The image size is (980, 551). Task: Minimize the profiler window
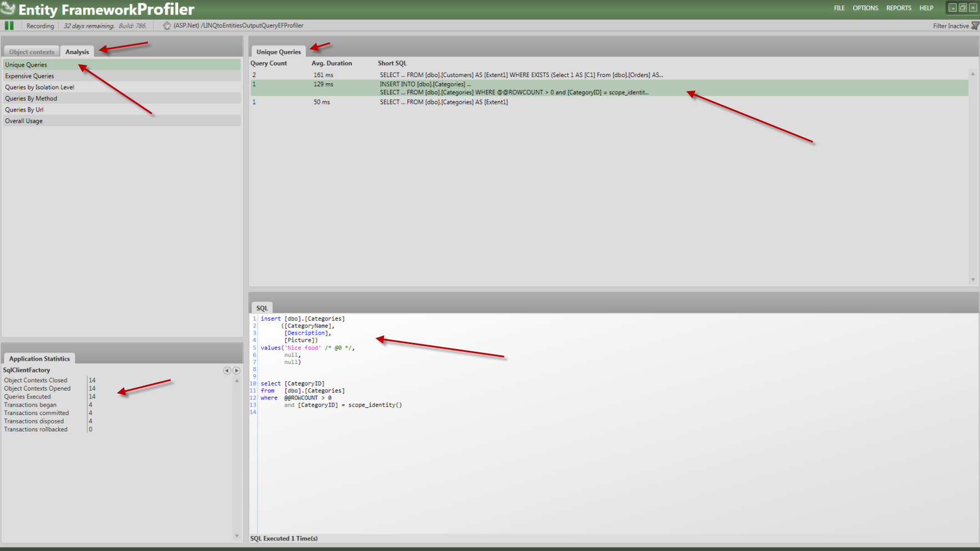[952, 8]
